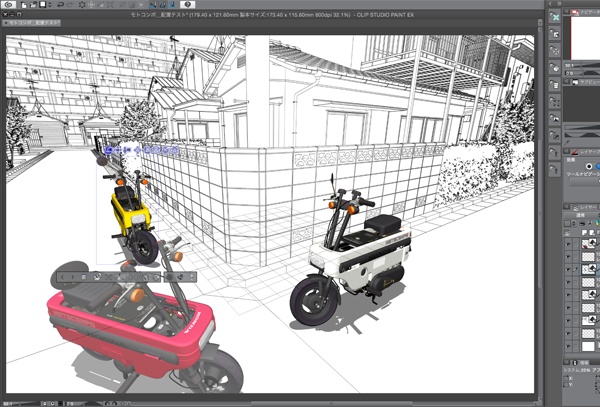Switch to the レイヤー panel tab
This screenshot has width=600, height=407.
coord(586,207)
